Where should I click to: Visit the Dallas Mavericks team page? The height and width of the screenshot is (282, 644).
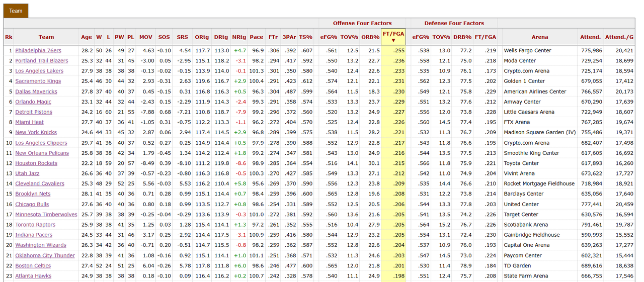[x=36, y=91]
